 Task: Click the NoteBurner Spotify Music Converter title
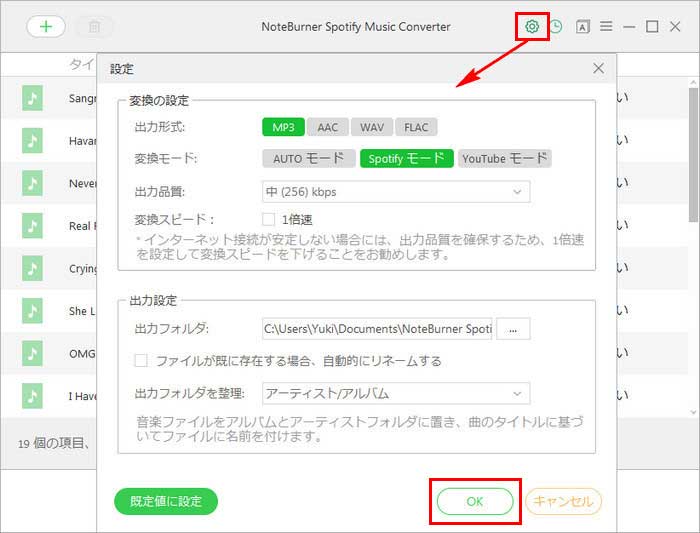(x=356, y=27)
